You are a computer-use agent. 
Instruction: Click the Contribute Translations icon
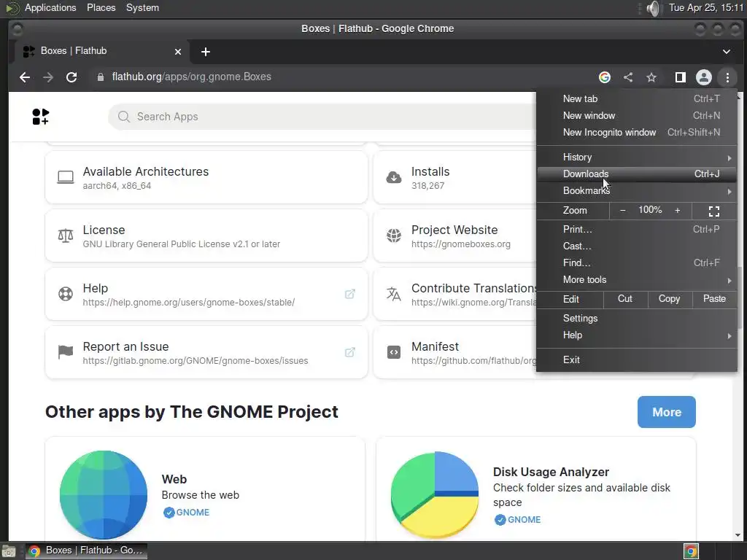click(393, 294)
